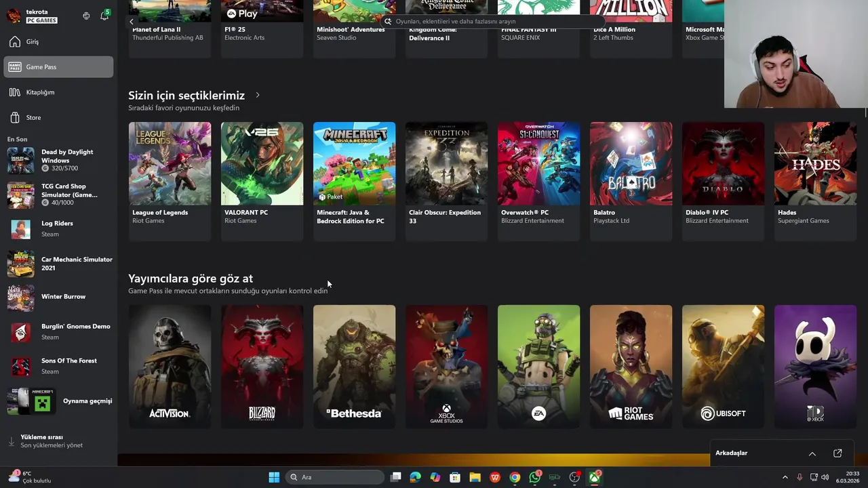Browse Activision publisher card
The image size is (868, 488).
click(170, 367)
